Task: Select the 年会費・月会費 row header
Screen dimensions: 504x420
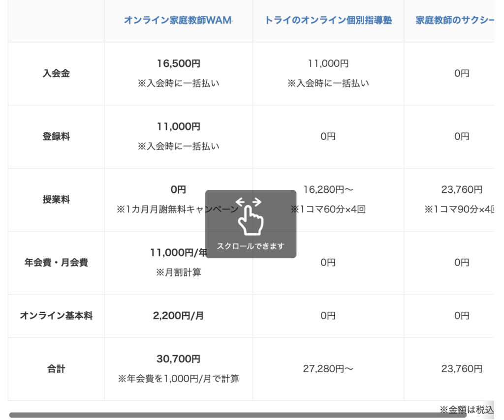Action: point(56,262)
